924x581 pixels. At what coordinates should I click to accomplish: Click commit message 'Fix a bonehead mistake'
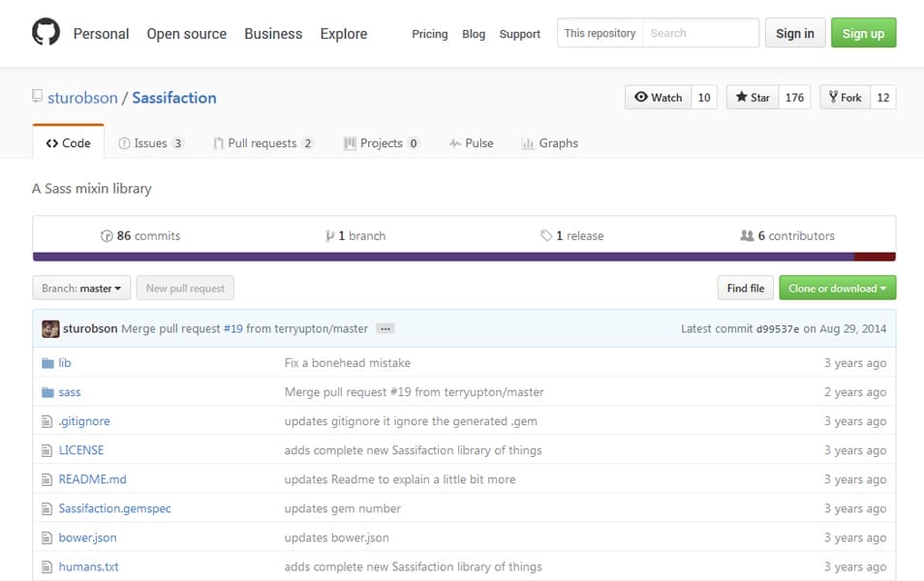[348, 363]
